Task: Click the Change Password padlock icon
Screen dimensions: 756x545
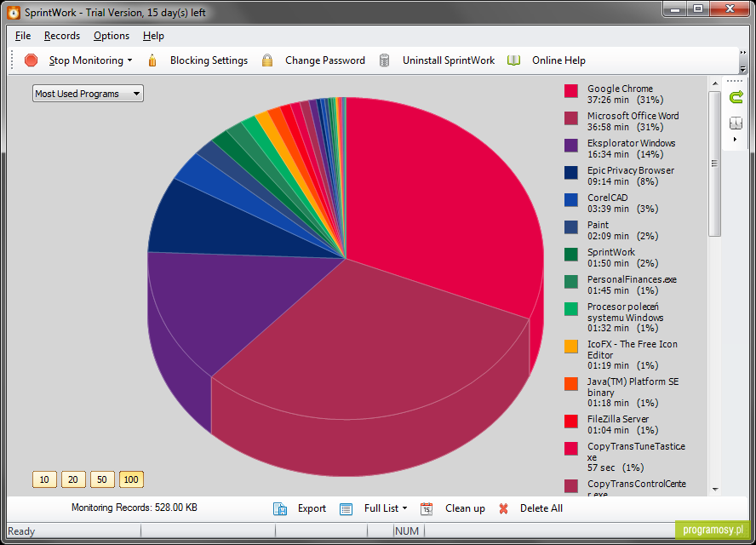Action: pyautogui.click(x=267, y=60)
